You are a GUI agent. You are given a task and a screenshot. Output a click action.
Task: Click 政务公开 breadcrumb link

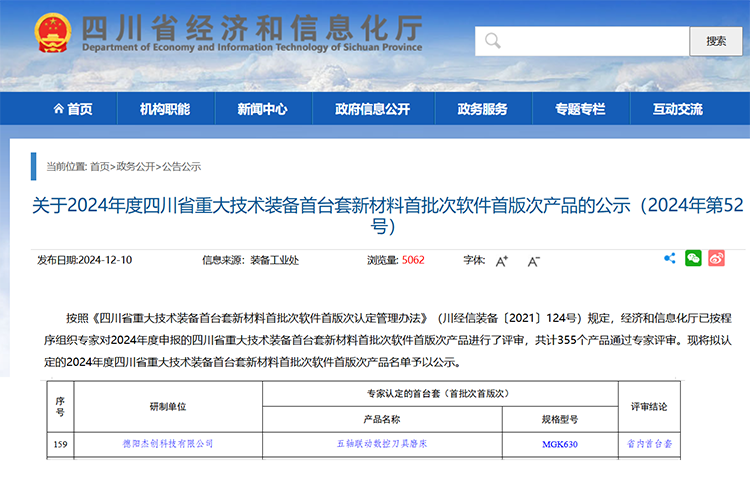coord(136,167)
